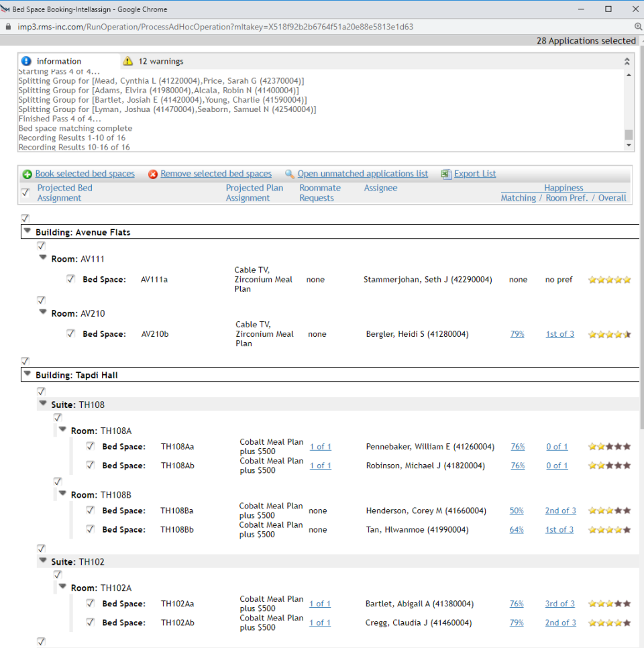Click star rating for Cregg, Claudia J
This screenshot has width=644, height=648.
[x=610, y=623]
